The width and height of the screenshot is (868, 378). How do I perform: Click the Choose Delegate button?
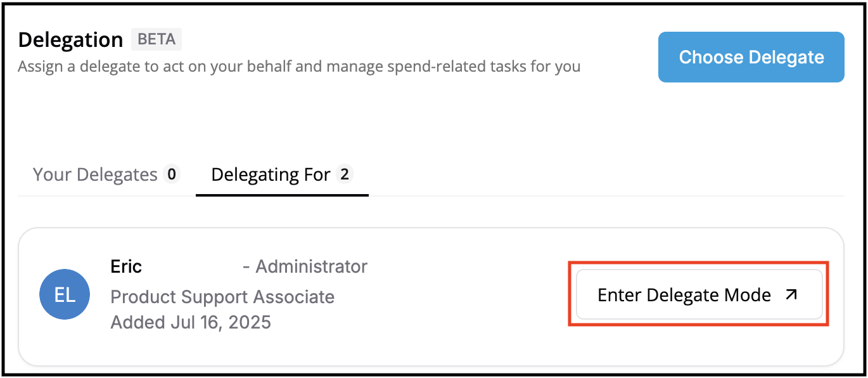(751, 57)
